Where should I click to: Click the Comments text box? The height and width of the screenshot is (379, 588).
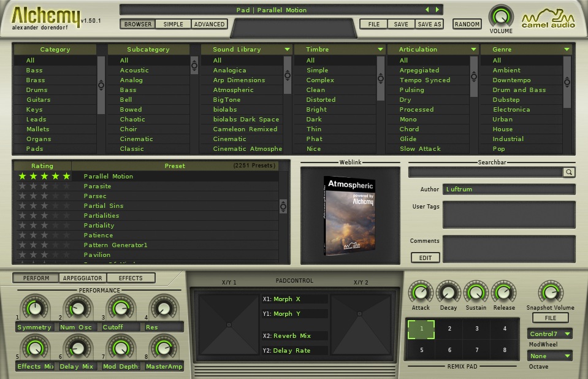[x=509, y=249]
